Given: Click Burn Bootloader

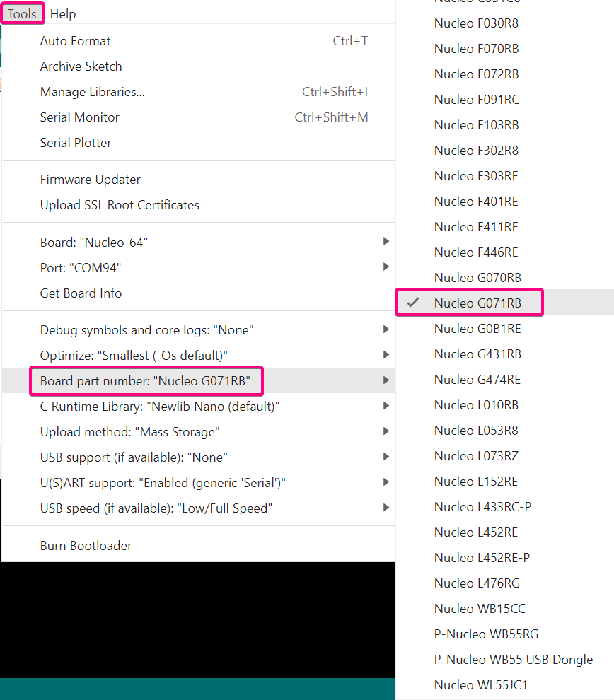Looking at the screenshot, I should (199, 546).
